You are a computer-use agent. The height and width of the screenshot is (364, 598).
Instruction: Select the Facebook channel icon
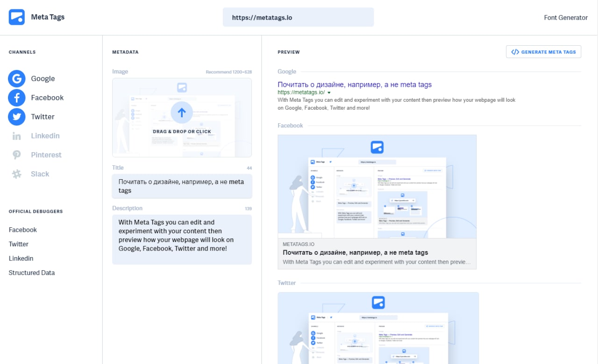[17, 98]
